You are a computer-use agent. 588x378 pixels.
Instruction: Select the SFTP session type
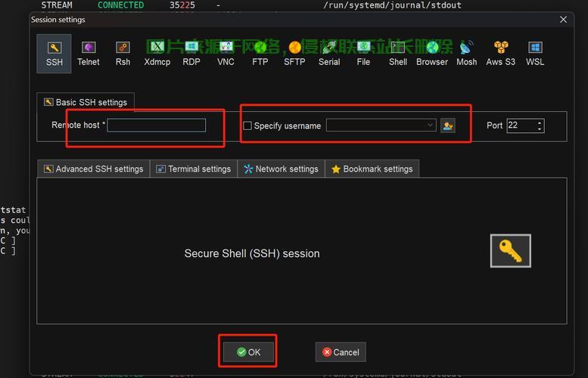click(x=294, y=54)
